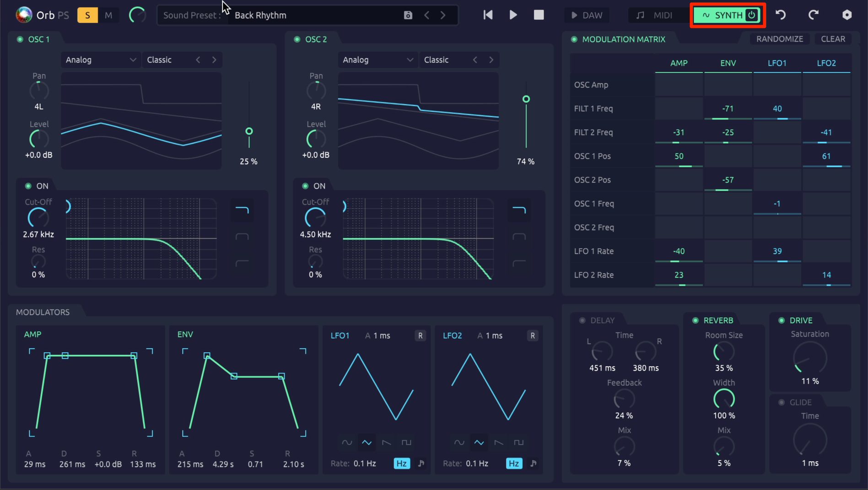Open the OSC 1 Analog type dropdown
The height and width of the screenshot is (490, 868).
(100, 60)
